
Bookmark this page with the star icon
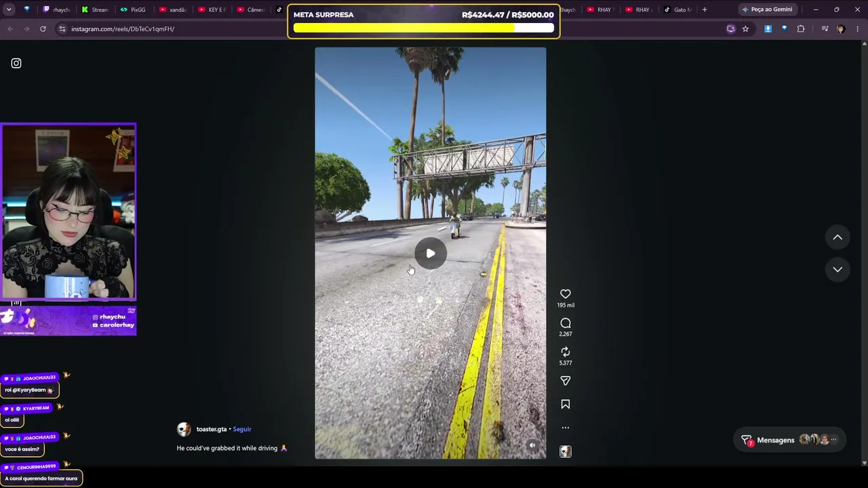[x=745, y=29]
